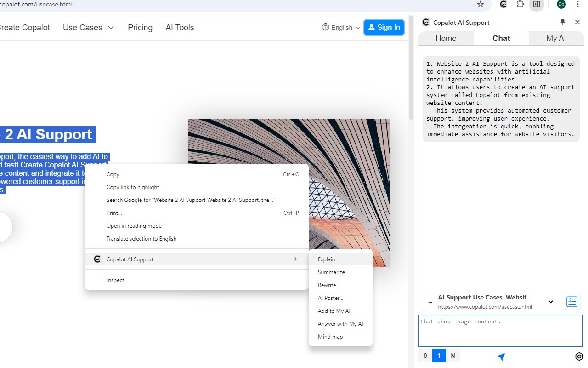Open the Pricing link
Image resolution: width=588 pixels, height=368 pixels.
pos(140,28)
